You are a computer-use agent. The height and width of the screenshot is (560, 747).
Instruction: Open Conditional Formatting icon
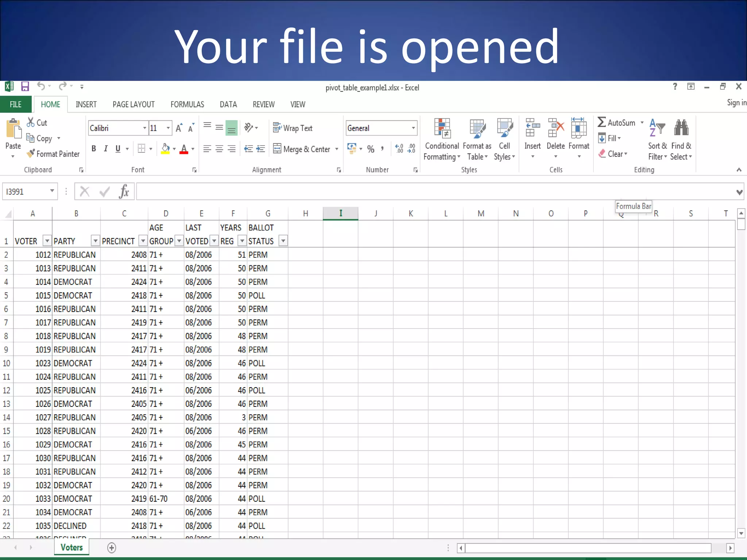[x=442, y=128]
